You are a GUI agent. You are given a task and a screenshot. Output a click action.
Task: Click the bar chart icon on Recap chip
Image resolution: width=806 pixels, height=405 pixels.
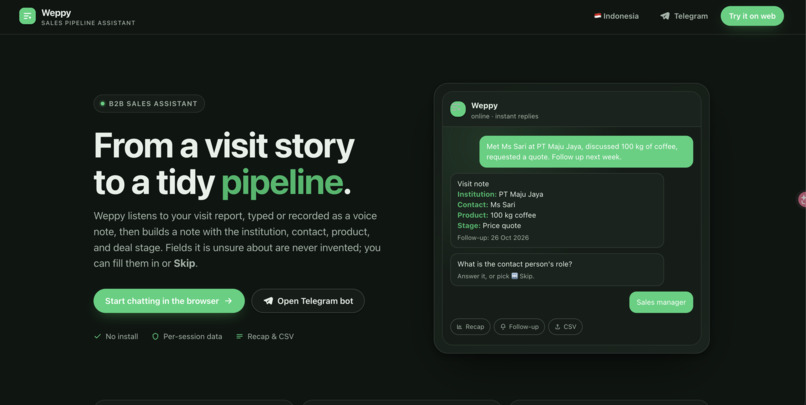pos(460,327)
